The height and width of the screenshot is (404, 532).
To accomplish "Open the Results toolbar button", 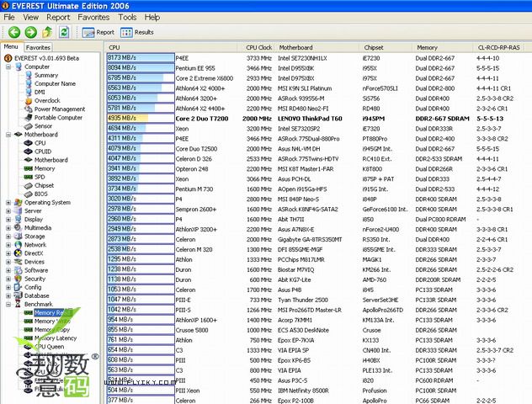I will (x=136, y=32).
